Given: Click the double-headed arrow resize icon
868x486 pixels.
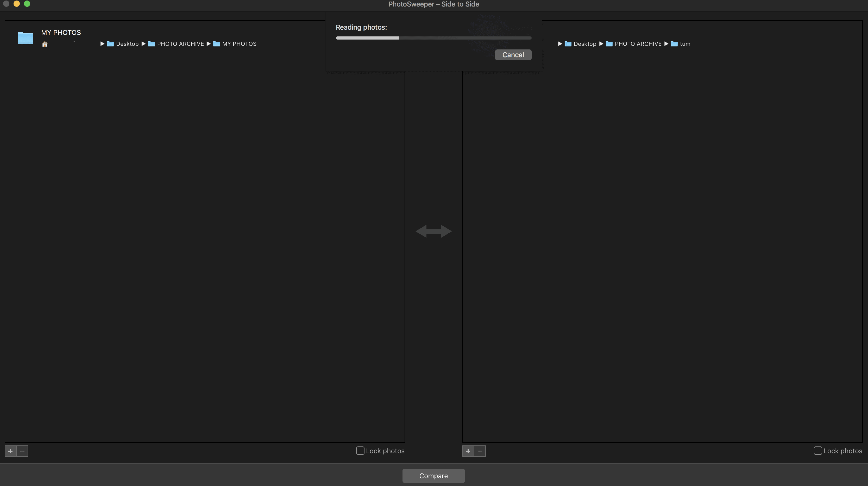Looking at the screenshot, I should pos(434,231).
